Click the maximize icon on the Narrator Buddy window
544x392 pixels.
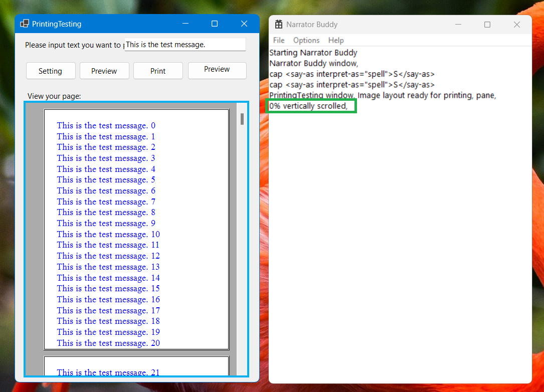coord(487,24)
